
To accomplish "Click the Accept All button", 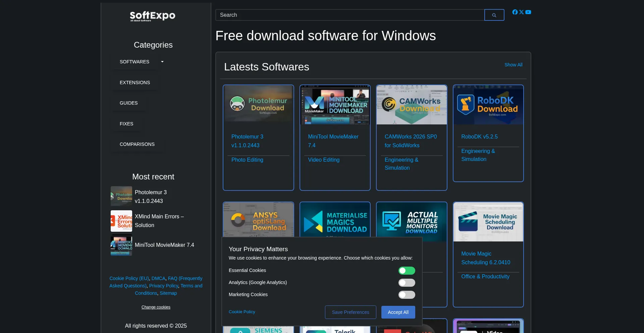I will (x=398, y=312).
